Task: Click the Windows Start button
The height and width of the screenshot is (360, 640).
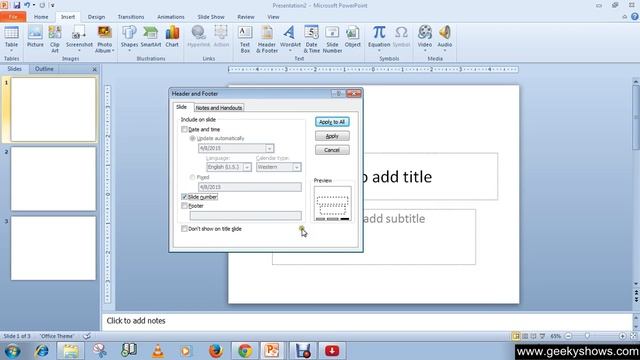Action: coord(12,351)
